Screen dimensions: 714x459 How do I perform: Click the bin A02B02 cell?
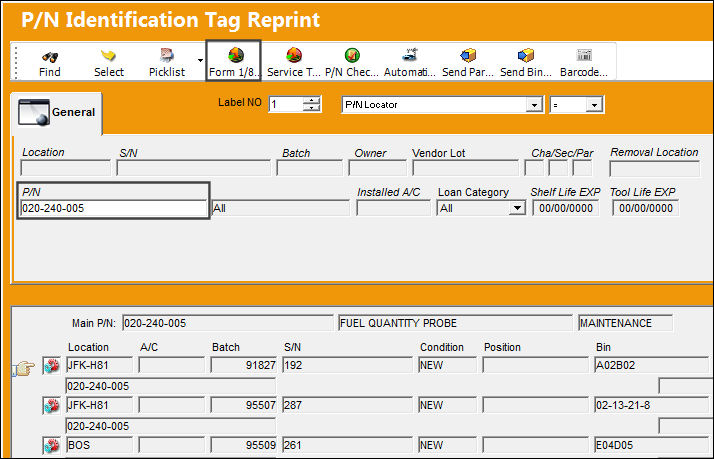tap(651, 365)
